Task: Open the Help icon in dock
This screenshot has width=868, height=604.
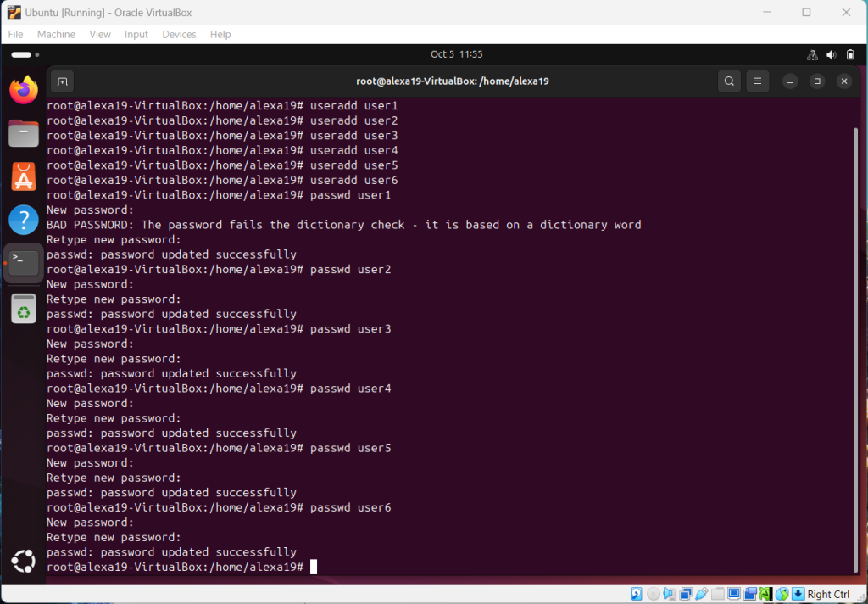Action: click(x=24, y=220)
